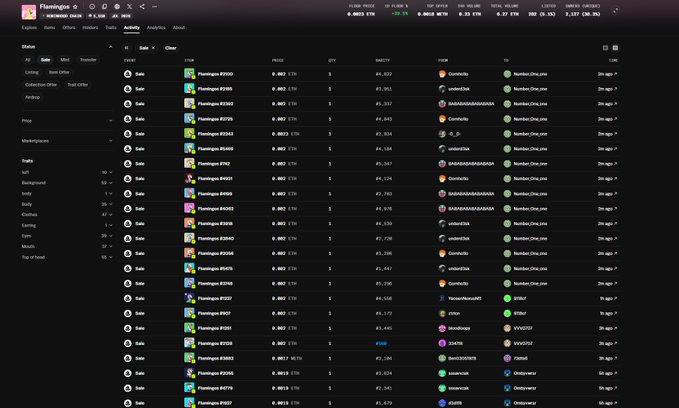The height and width of the screenshot is (408, 679).
Task: Open the more options ellipsis in the header
Action: point(155,7)
